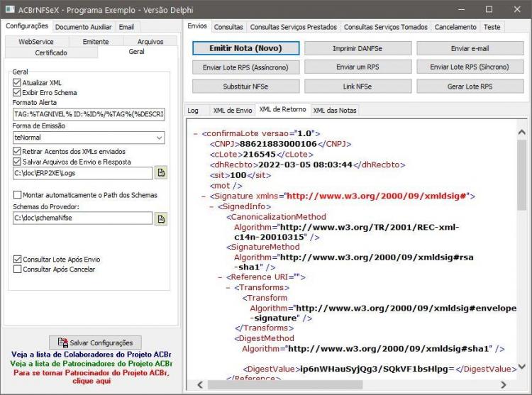Select the Arquivos tab
Viewport: 532px width, 395px height.
pyautogui.click(x=150, y=41)
